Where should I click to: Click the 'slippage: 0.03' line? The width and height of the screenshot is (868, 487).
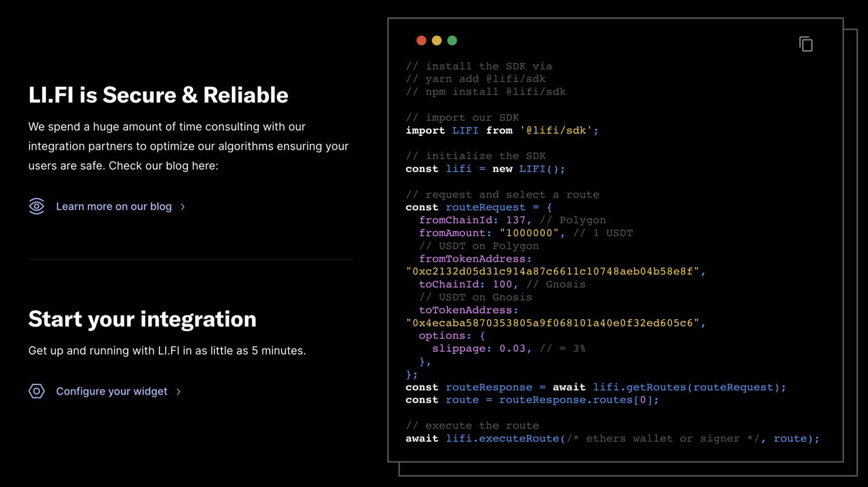coord(509,349)
